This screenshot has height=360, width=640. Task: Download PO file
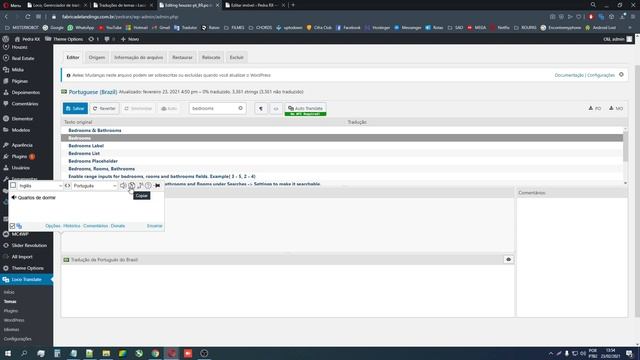[x=595, y=108]
